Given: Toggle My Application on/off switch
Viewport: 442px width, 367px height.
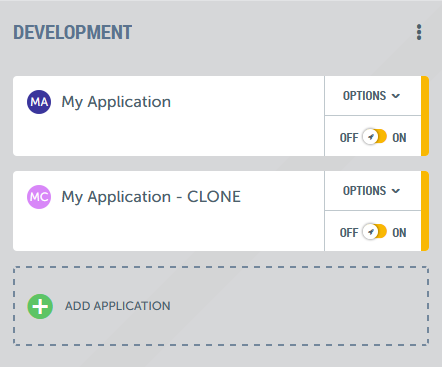Looking at the screenshot, I should [x=375, y=137].
